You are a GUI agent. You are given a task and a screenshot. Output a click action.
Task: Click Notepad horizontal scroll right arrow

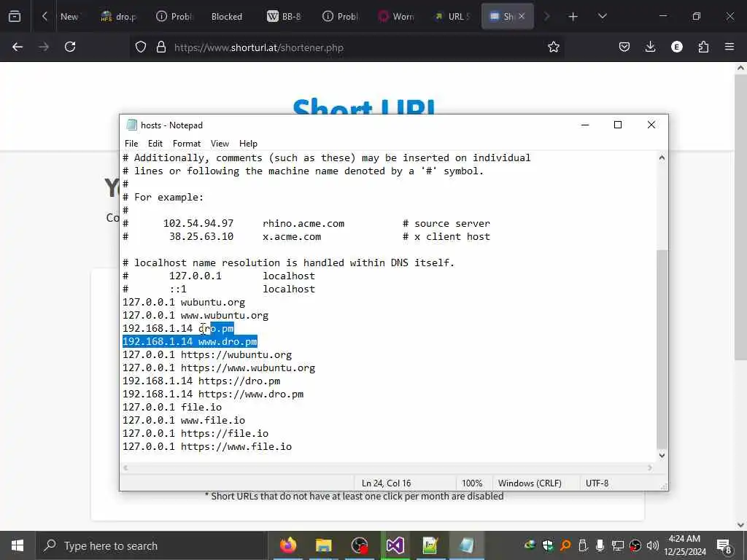click(650, 468)
